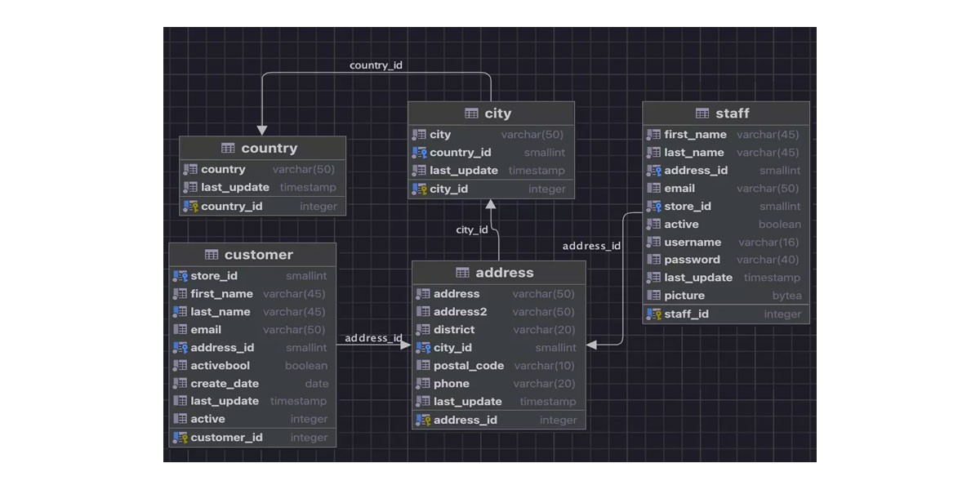Viewport: 980px width, 490px height.
Task: Select the country table title
Action: pos(269,149)
